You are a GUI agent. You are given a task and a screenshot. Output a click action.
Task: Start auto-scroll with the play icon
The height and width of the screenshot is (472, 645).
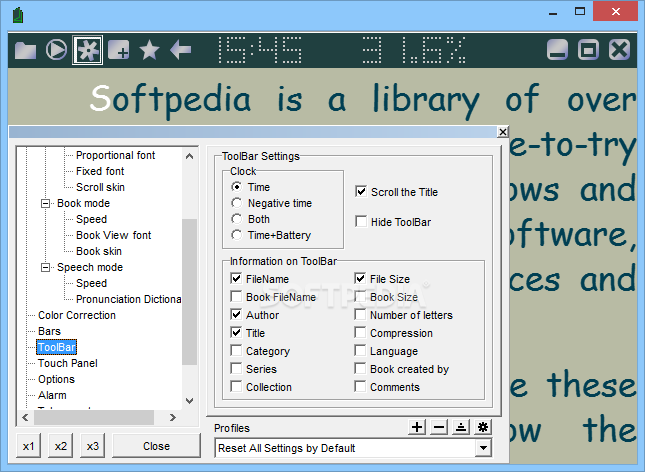click(x=56, y=50)
